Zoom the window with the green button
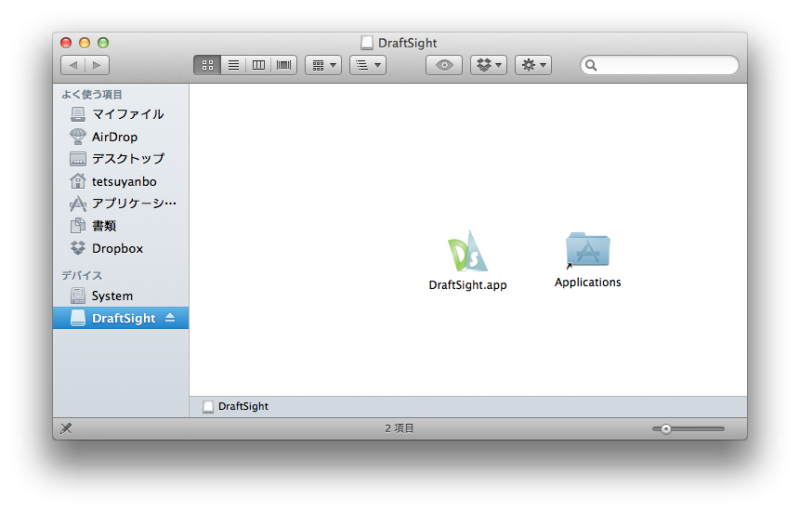This screenshot has width=800, height=513. click(104, 43)
